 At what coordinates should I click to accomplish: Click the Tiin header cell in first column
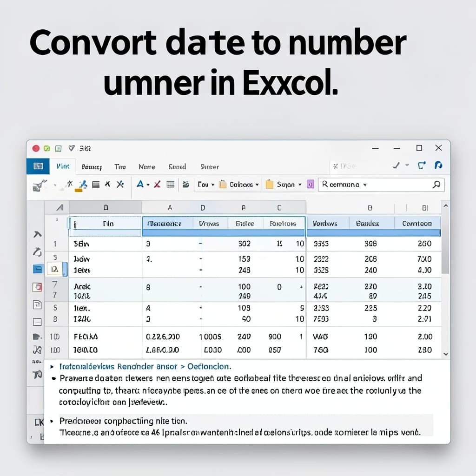(105, 224)
